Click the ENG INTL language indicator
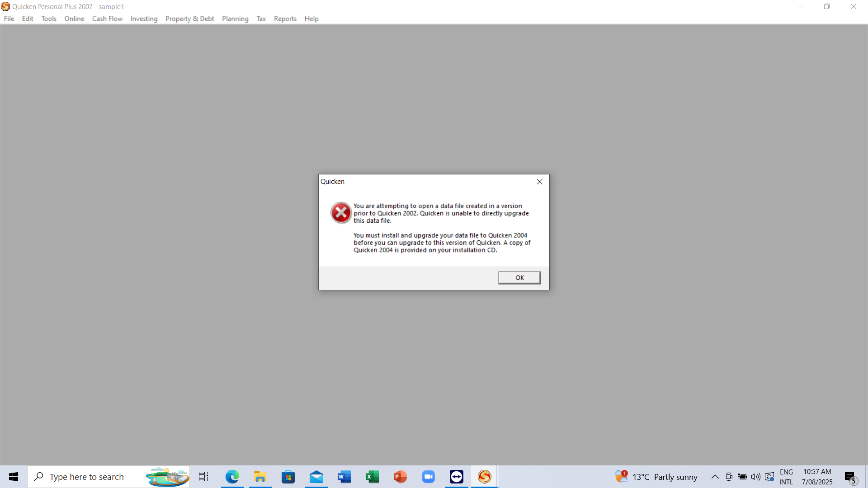Viewport: 868px width, 488px height. (x=786, y=477)
